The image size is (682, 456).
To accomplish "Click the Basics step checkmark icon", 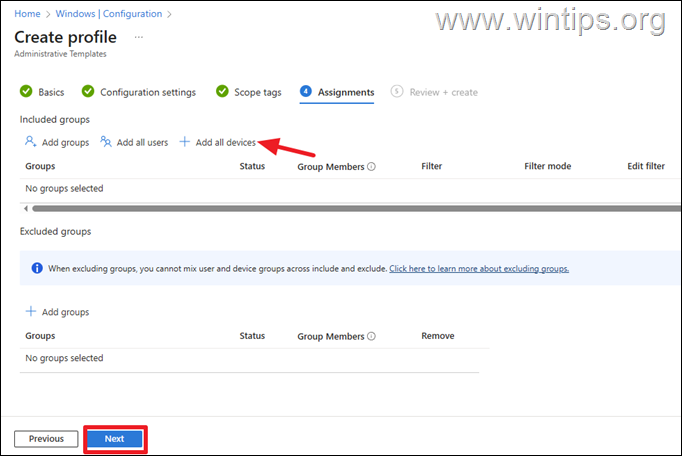I will pyautogui.click(x=26, y=91).
